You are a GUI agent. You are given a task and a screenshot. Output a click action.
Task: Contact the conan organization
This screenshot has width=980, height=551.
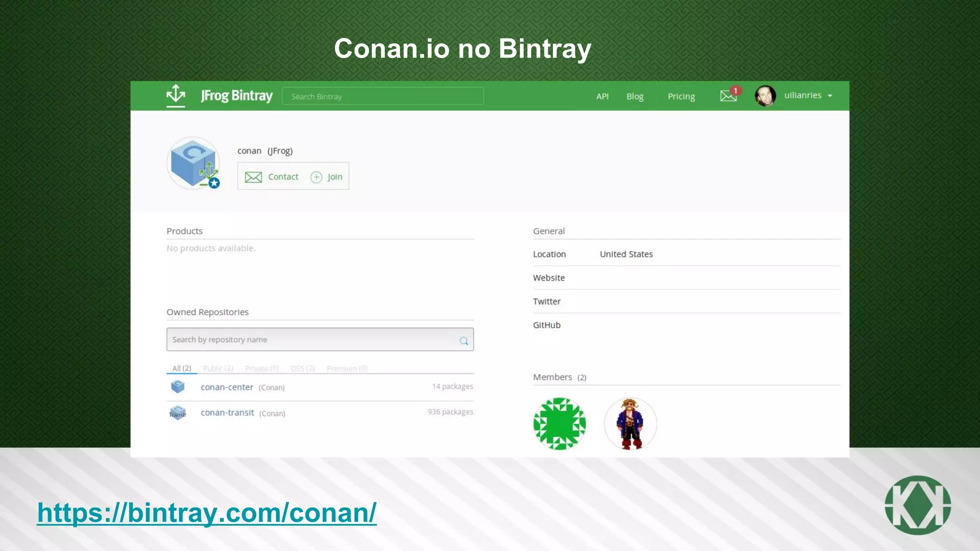(x=283, y=177)
